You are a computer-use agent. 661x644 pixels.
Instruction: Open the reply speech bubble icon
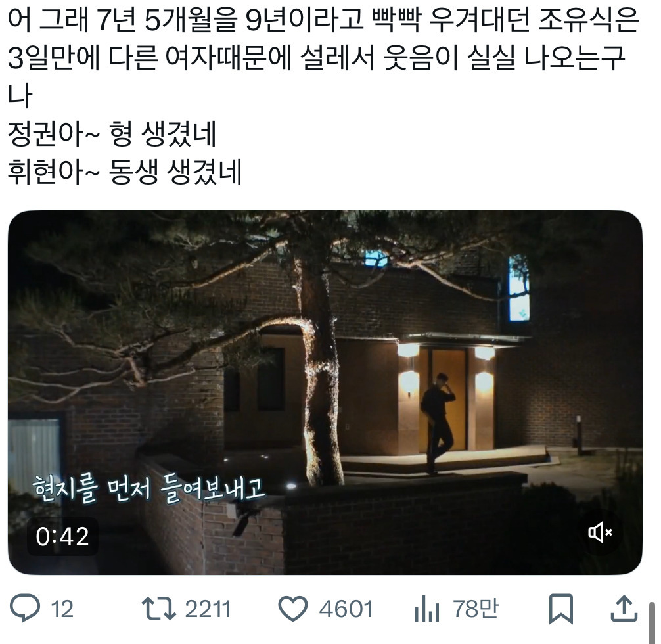tap(25, 608)
